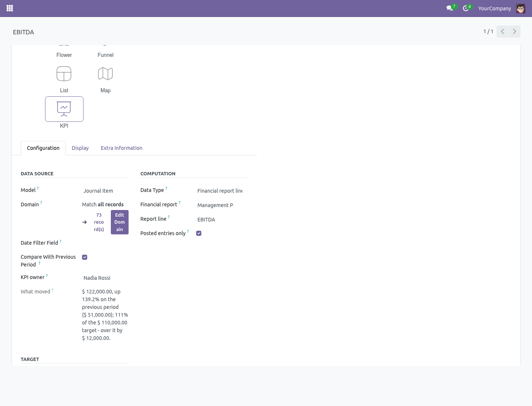The width and height of the screenshot is (532, 406).
Task: Show the Posted entries only help tooltip
Action: click(x=188, y=231)
